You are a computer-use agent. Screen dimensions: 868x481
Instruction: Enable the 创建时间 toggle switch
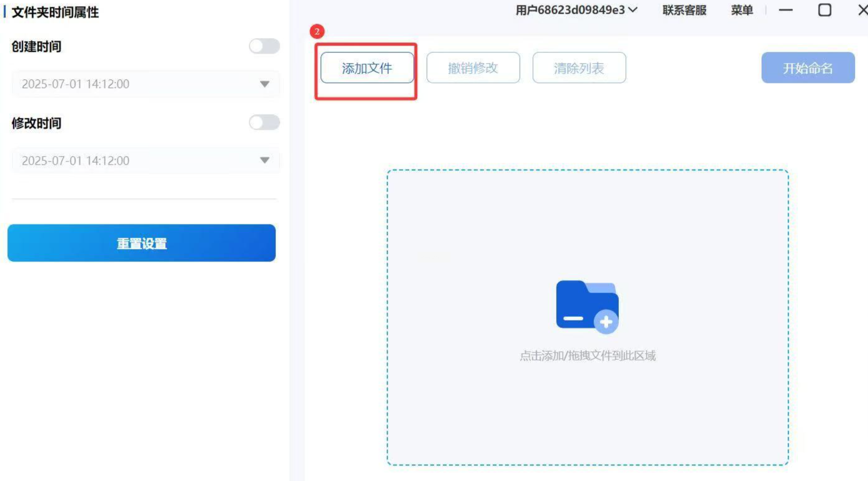pos(264,46)
